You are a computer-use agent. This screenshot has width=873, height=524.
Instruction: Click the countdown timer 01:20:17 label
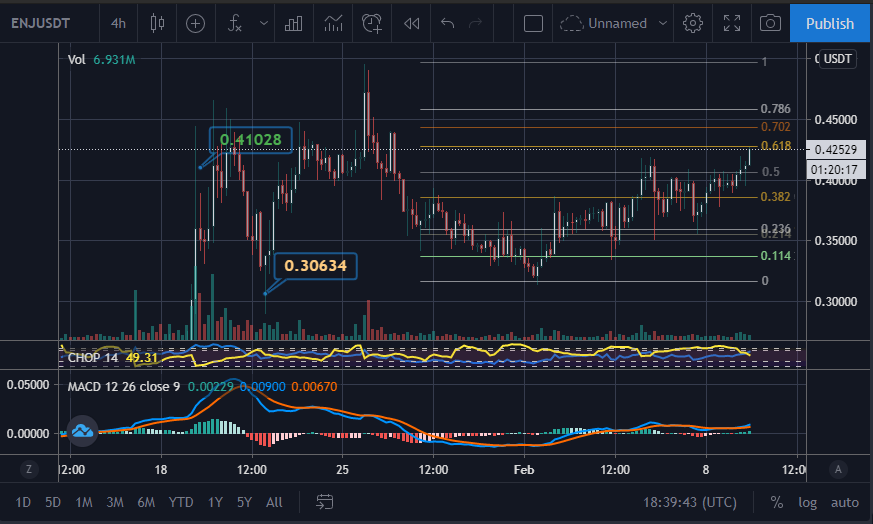(836, 169)
